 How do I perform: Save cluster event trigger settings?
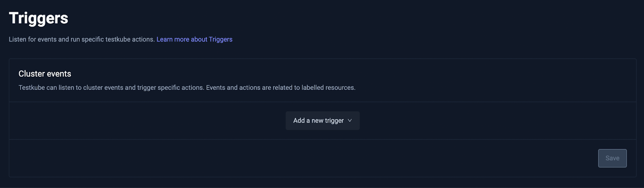point(612,158)
